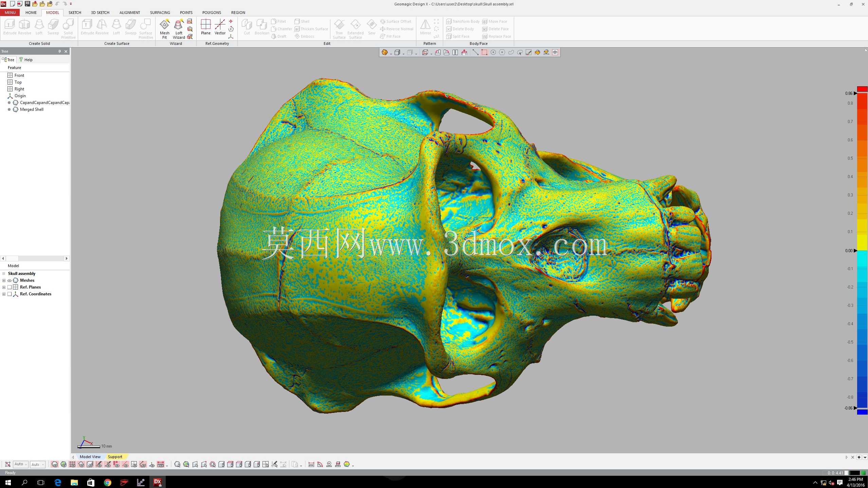Click the Feature tree horizontal scrollbar right arrow

[x=67, y=259]
